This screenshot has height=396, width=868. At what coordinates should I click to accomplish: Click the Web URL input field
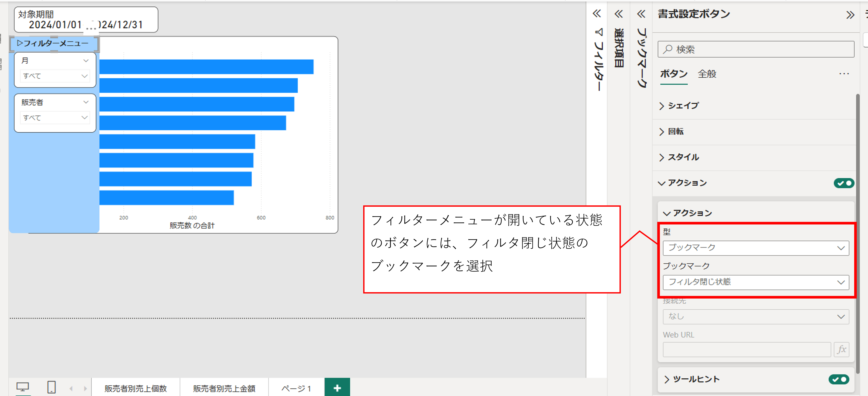coord(747,349)
